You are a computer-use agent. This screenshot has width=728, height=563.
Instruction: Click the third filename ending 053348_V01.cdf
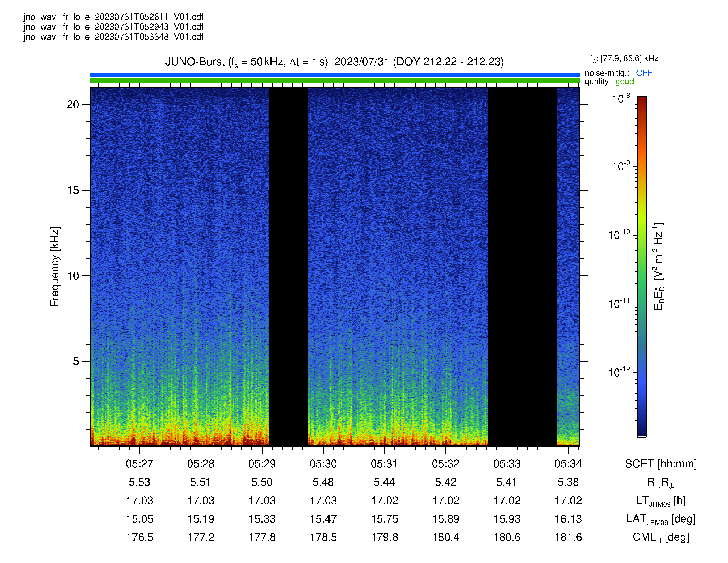tap(113, 37)
